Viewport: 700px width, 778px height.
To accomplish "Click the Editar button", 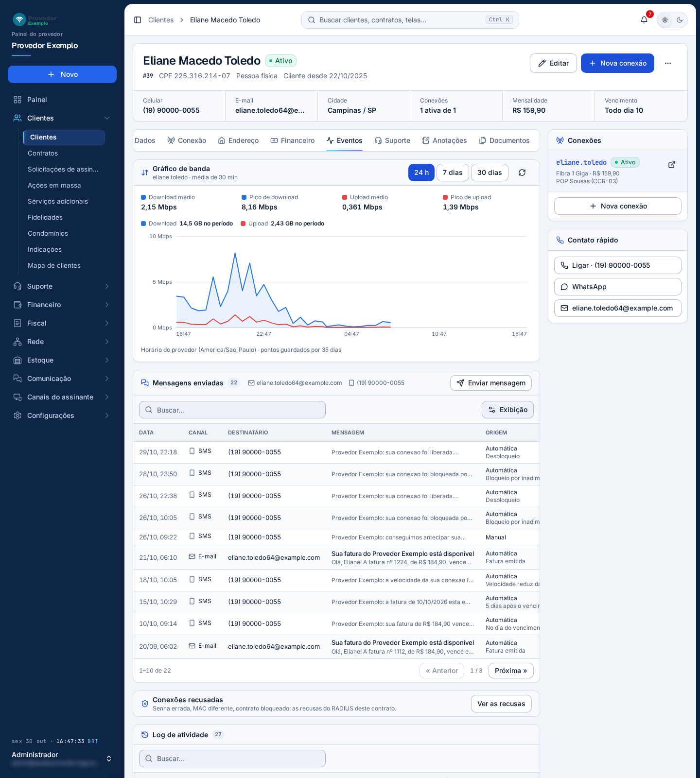I will [x=553, y=63].
